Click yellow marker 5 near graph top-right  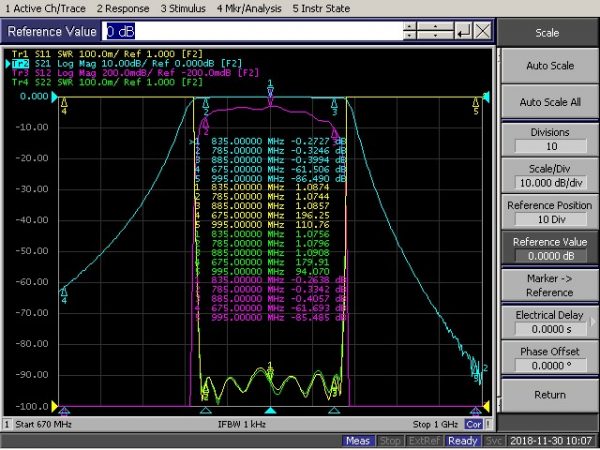coord(476,106)
